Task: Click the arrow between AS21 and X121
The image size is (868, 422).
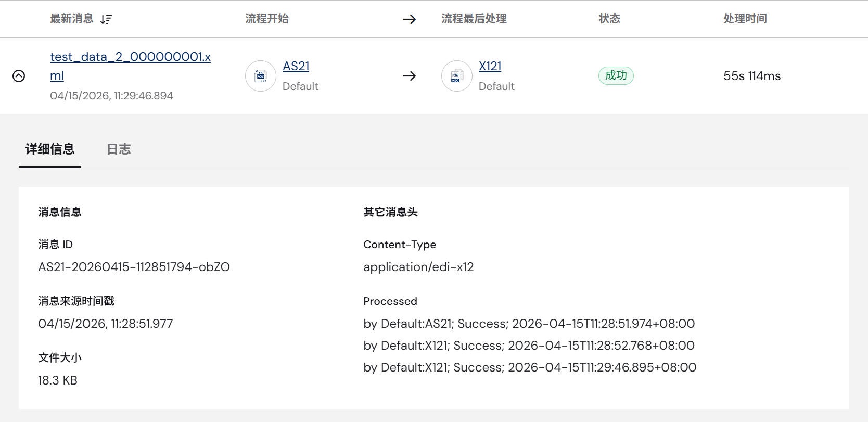Action: point(410,76)
